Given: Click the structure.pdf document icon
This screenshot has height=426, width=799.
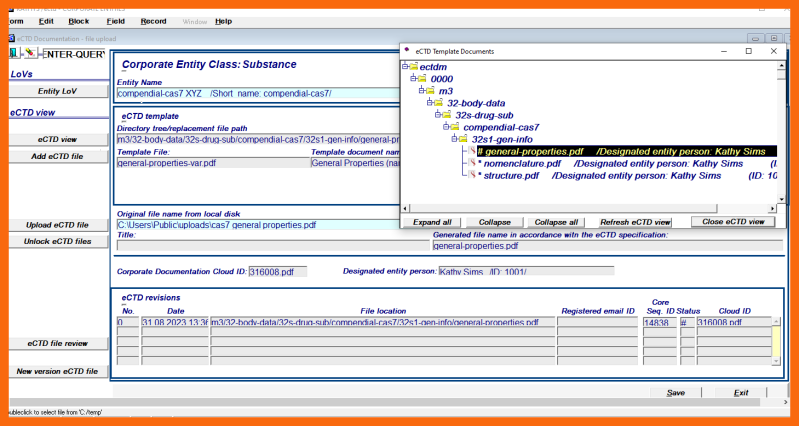Looking at the screenshot, I should coord(471,176).
